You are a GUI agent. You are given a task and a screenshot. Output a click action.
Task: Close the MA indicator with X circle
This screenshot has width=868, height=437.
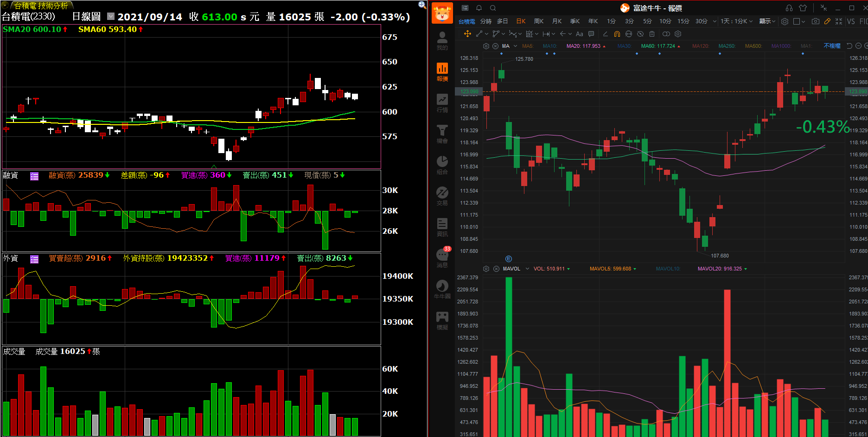[x=495, y=46]
